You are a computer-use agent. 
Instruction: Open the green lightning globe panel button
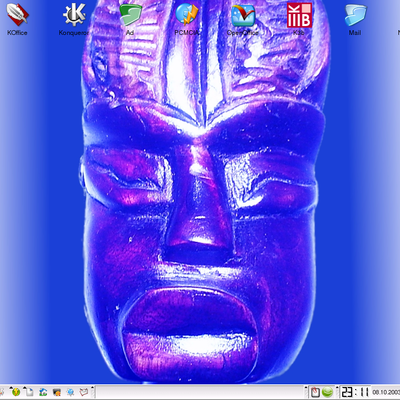tap(15, 392)
